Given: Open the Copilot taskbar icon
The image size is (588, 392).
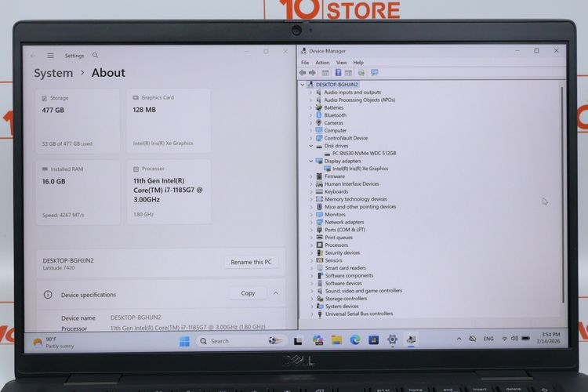Looking at the screenshot, I should (x=318, y=340).
